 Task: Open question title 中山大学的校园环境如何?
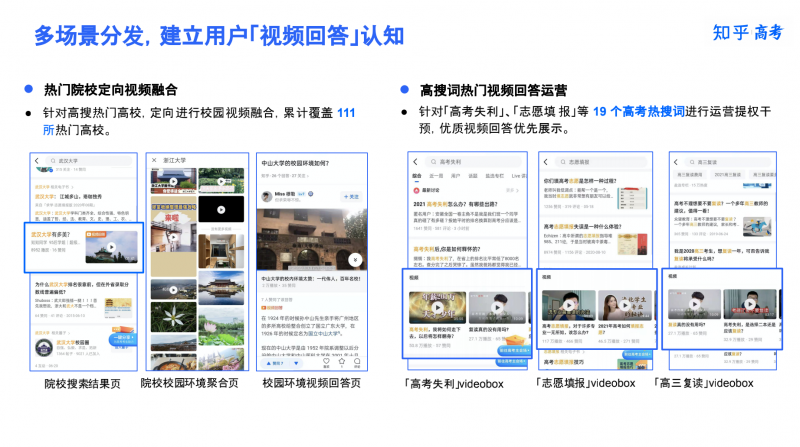pos(295,163)
